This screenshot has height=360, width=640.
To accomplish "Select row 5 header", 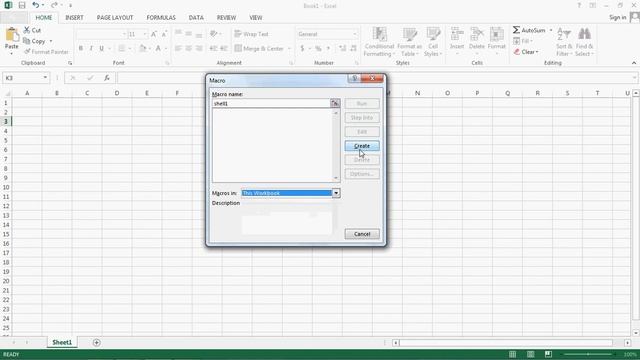I will click(x=6, y=140).
